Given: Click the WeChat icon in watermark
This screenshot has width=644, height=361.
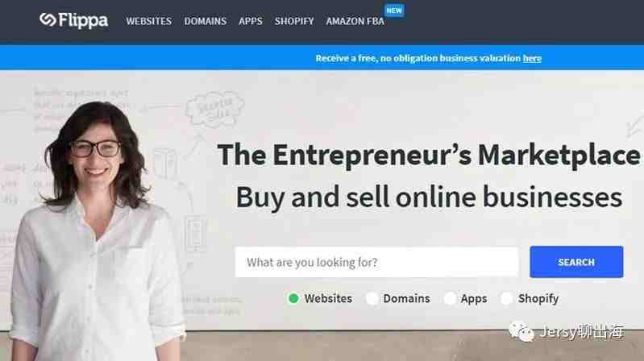Looking at the screenshot, I should (x=521, y=331).
